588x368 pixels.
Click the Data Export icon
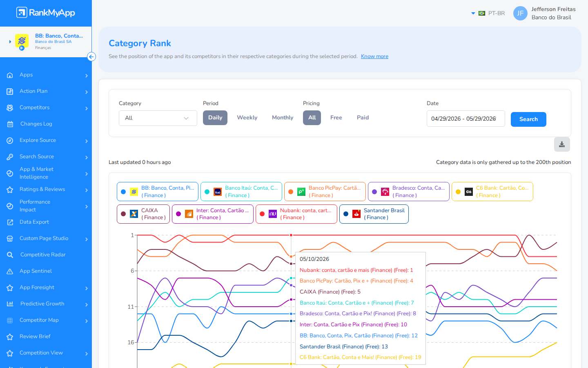(10, 222)
